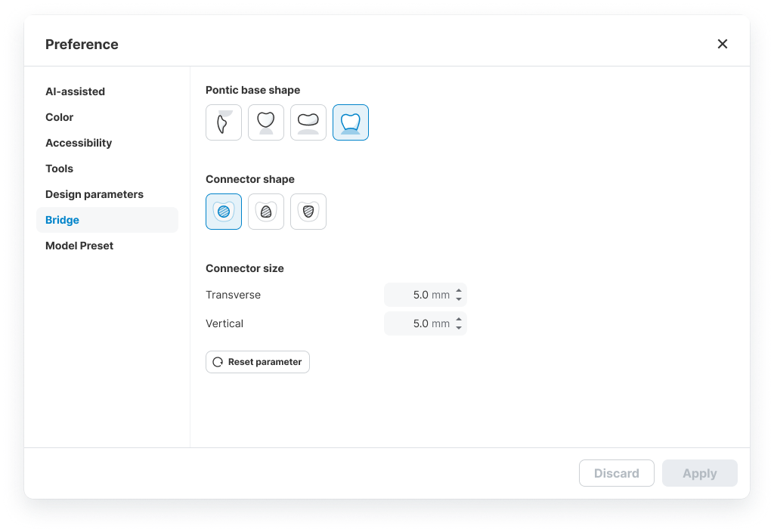Close the Preference dialog
The height and width of the screenshot is (532, 774).
coord(723,44)
